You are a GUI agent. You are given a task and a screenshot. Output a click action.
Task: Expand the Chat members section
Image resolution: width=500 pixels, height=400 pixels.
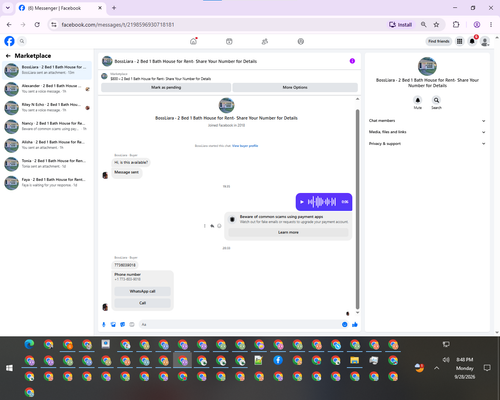pyautogui.click(x=427, y=121)
